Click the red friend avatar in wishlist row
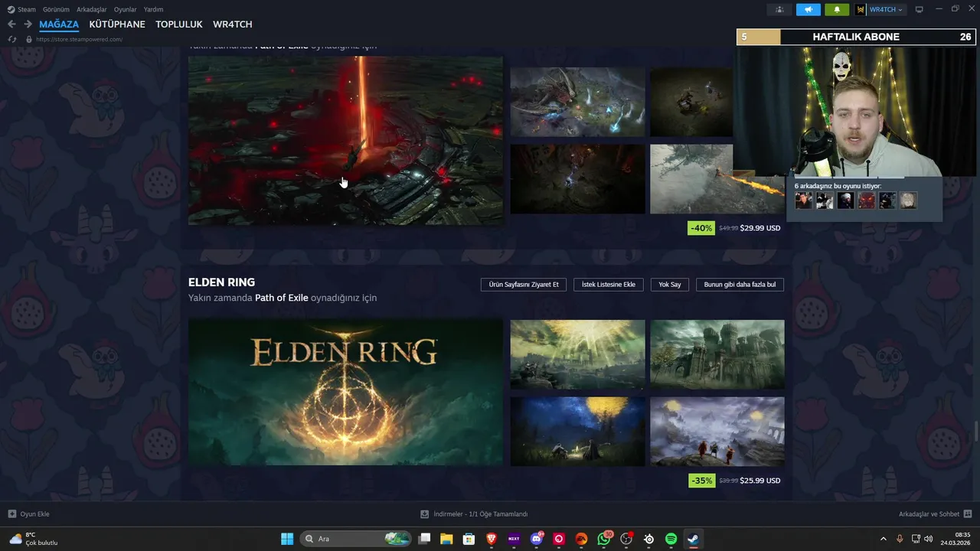980x551 pixels. click(866, 201)
